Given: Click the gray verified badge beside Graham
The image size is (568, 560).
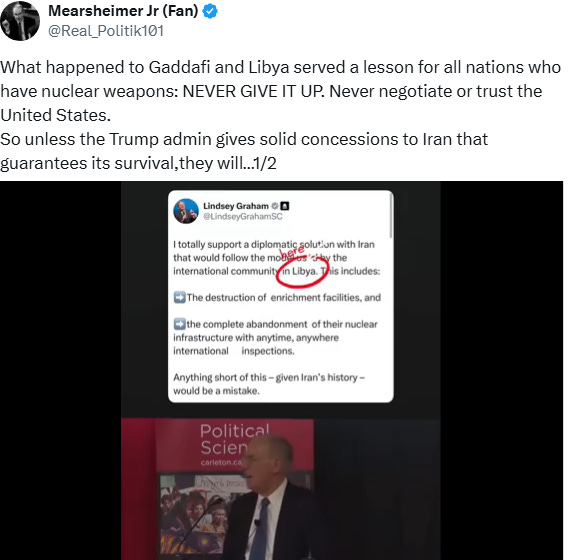Looking at the screenshot, I should coord(275,206).
